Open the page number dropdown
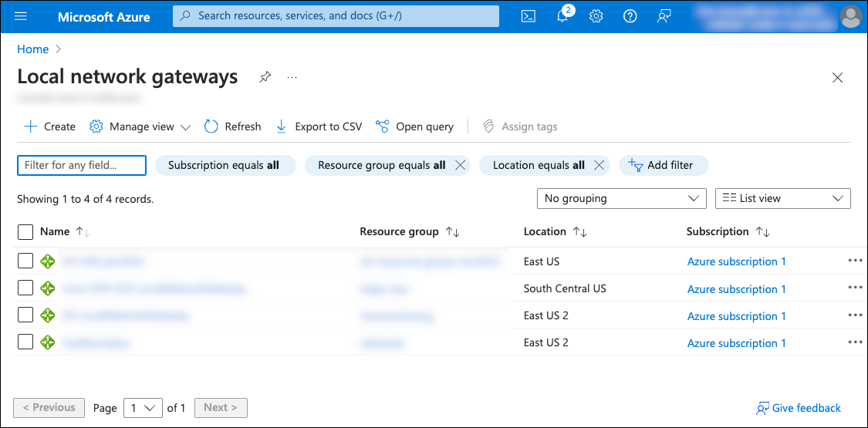 143,408
